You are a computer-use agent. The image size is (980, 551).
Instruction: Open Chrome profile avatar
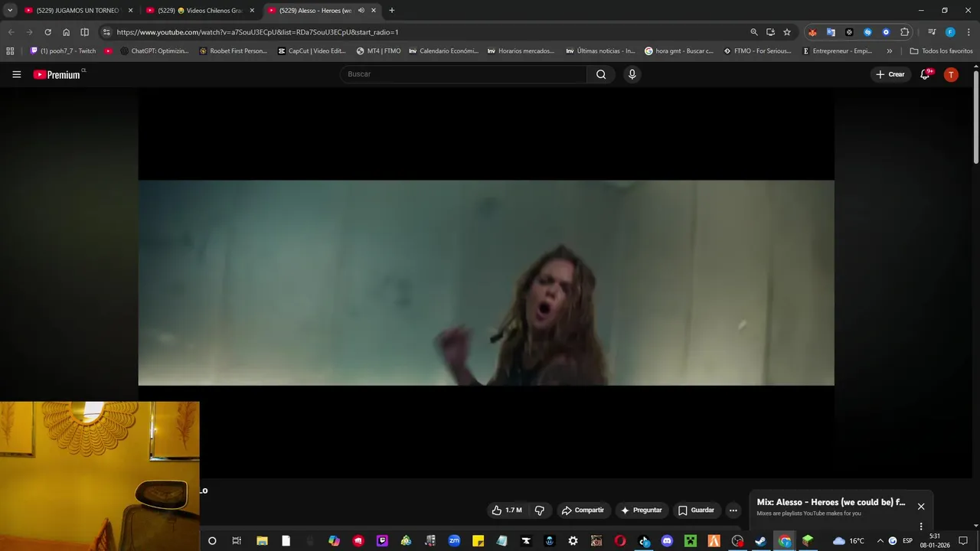pos(950,32)
